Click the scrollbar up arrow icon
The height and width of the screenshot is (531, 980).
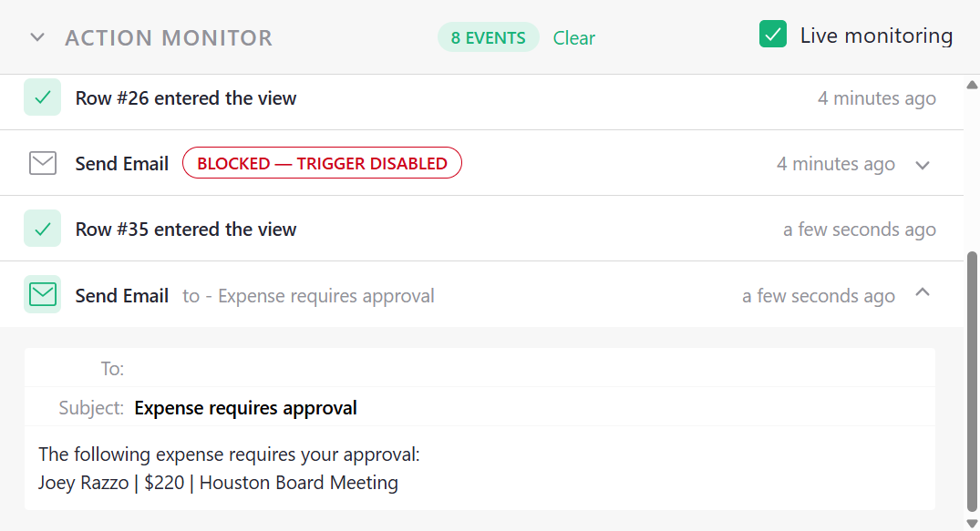coord(972,84)
